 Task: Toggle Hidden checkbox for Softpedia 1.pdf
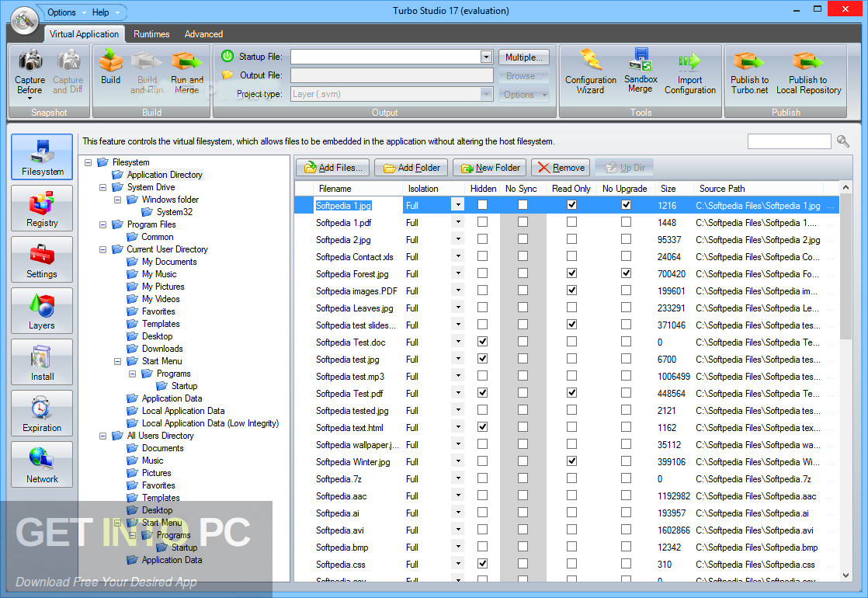(x=483, y=222)
